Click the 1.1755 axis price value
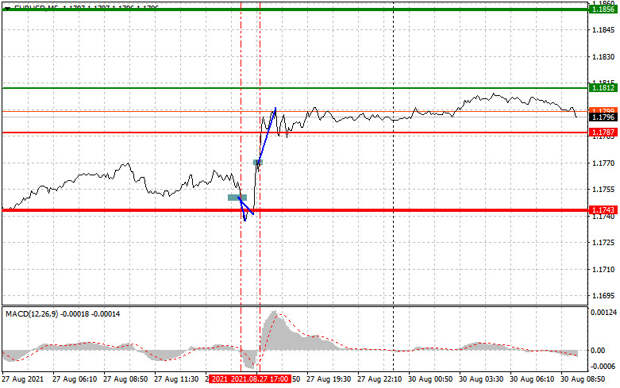 603,189
